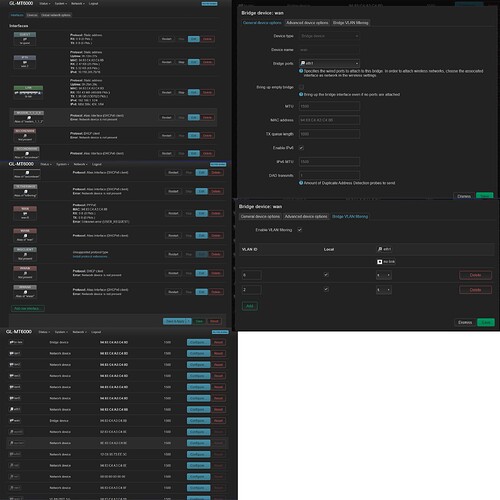Screen dimensions: 500x500
Task: Click info icon under Bridge ports dropdown
Action: click(x=301, y=71)
